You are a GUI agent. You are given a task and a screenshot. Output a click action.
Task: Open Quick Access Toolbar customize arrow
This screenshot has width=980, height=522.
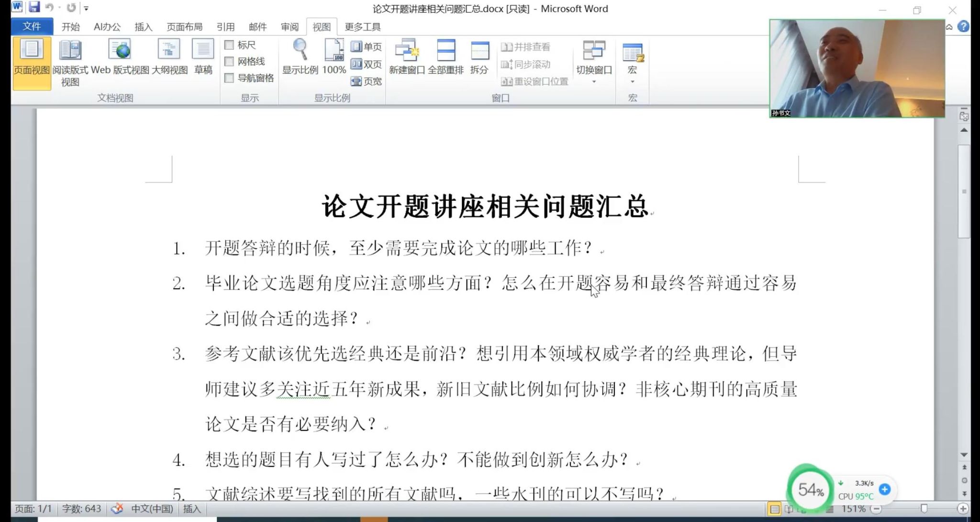click(x=86, y=9)
